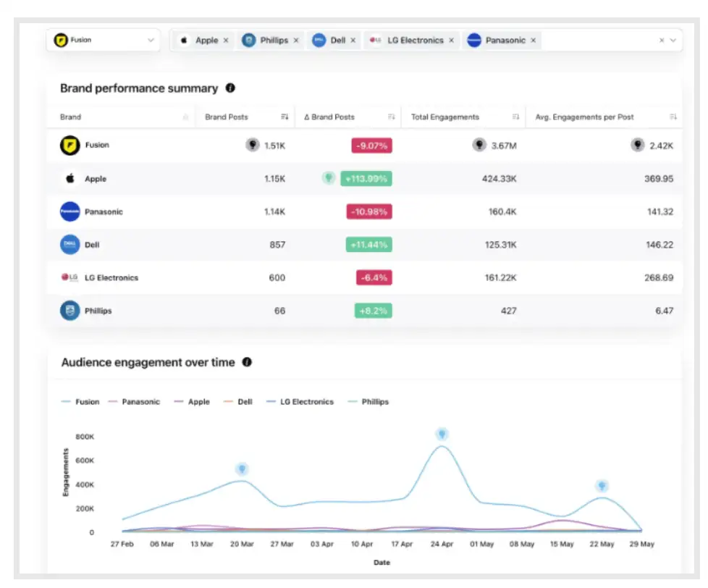Expand the competitor list chevron
The height and width of the screenshot is (588, 708).
673,41
